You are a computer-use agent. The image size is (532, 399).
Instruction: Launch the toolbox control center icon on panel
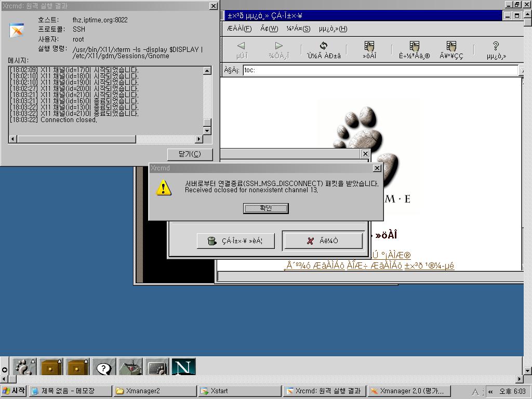(130, 367)
